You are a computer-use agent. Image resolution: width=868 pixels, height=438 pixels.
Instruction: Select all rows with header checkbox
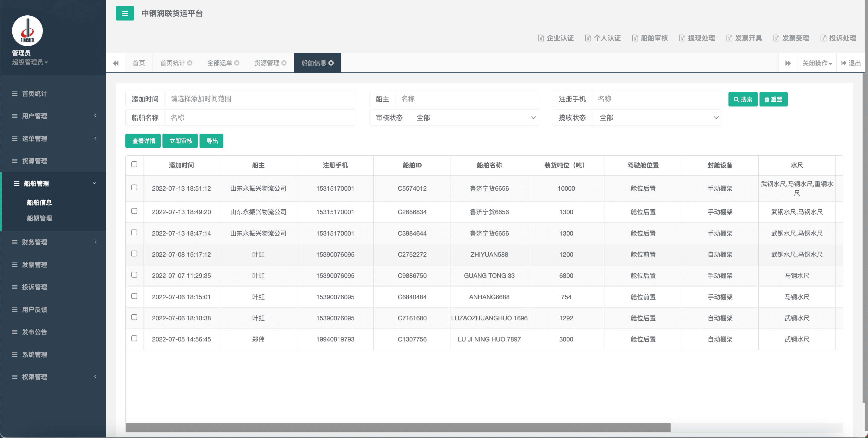134,164
